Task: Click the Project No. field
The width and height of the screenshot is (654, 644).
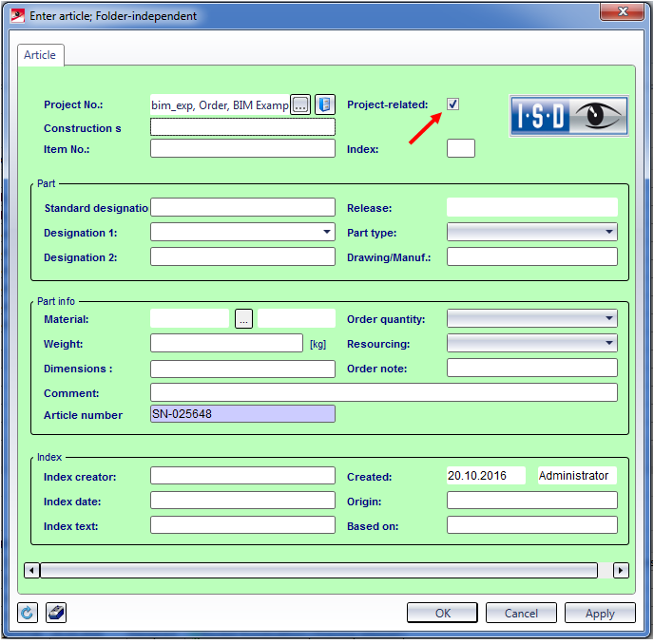Action: point(220,104)
